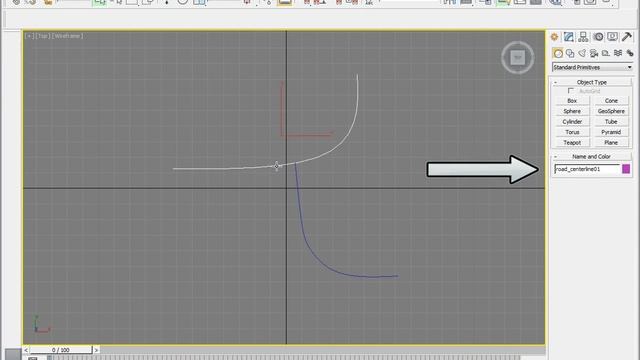Click the Box primitive button
The width and height of the screenshot is (640, 360).
[x=572, y=101]
